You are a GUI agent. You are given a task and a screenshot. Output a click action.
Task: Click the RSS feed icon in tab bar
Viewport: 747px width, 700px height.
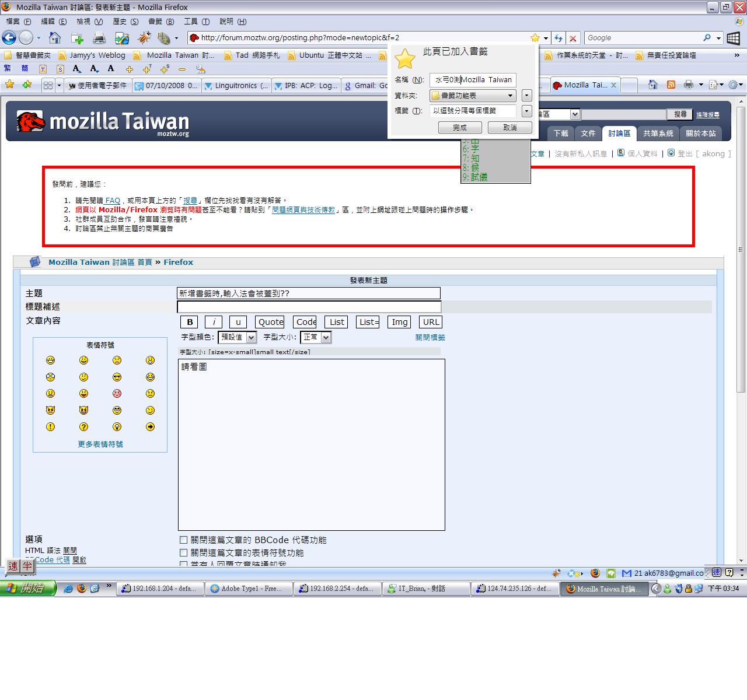pyautogui.click(x=671, y=85)
